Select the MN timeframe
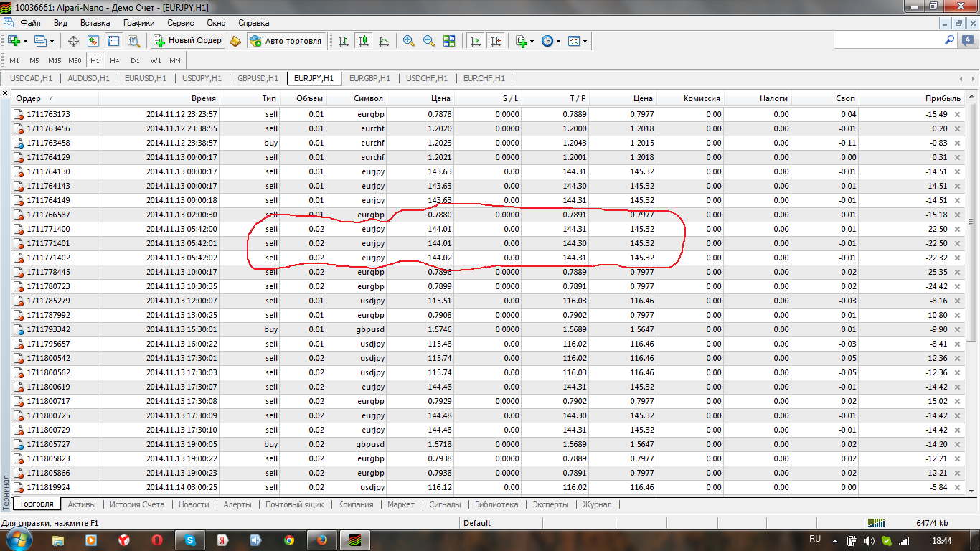This screenshot has height=551, width=980. pyautogui.click(x=175, y=61)
